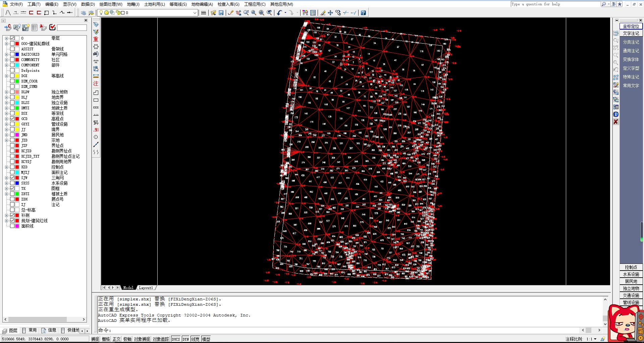Expand the KZD layer tree node
The width and height of the screenshot is (644, 343).
[x=6, y=167]
